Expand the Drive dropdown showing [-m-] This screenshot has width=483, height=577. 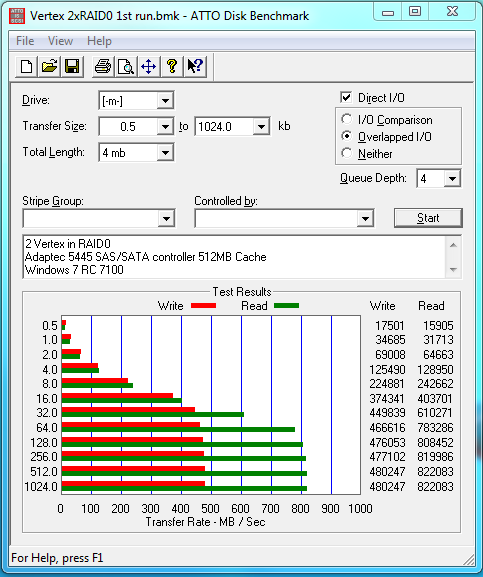tap(165, 101)
